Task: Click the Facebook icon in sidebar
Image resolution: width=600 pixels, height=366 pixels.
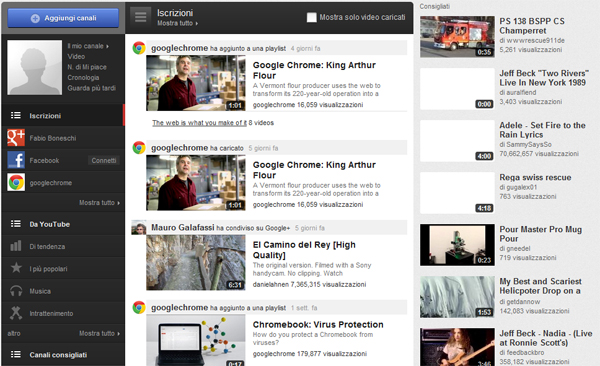Action: (x=16, y=160)
